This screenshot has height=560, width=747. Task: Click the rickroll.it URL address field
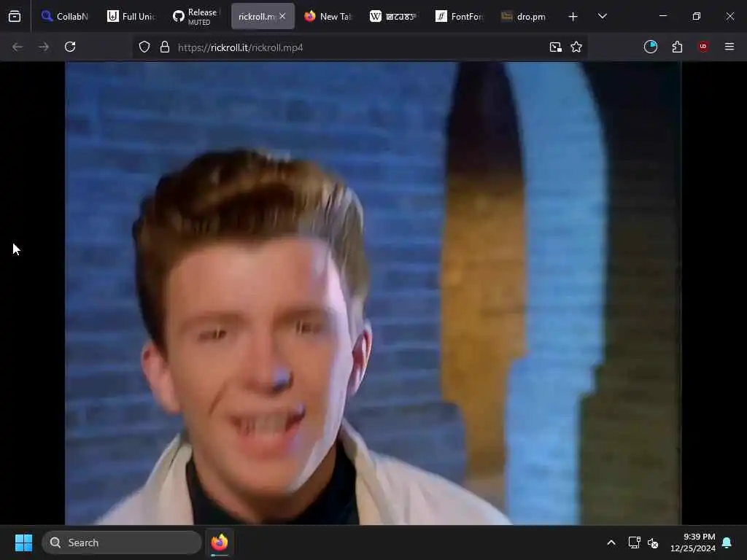[360, 47]
